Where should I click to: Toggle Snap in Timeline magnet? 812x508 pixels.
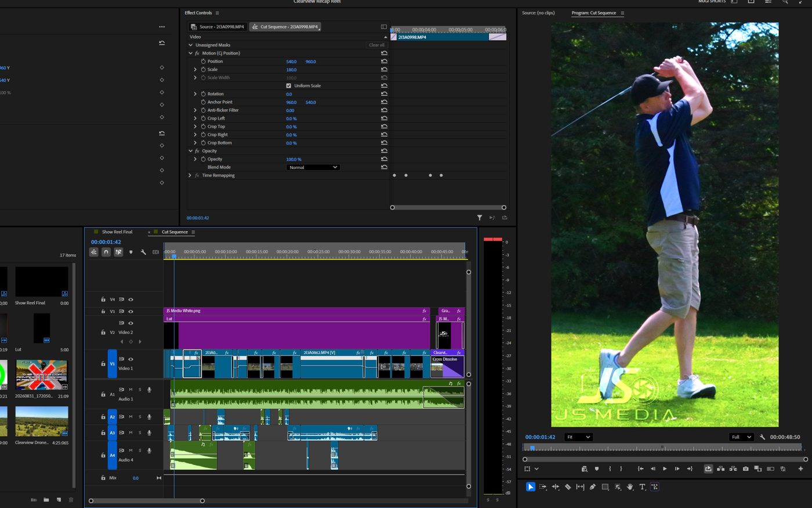pyautogui.click(x=106, y=252)
